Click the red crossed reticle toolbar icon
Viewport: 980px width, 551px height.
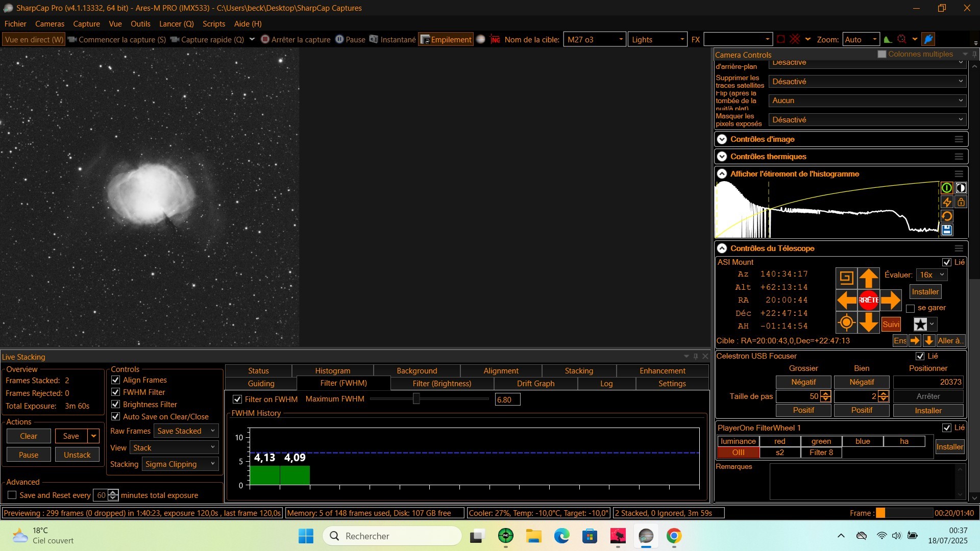795,39
